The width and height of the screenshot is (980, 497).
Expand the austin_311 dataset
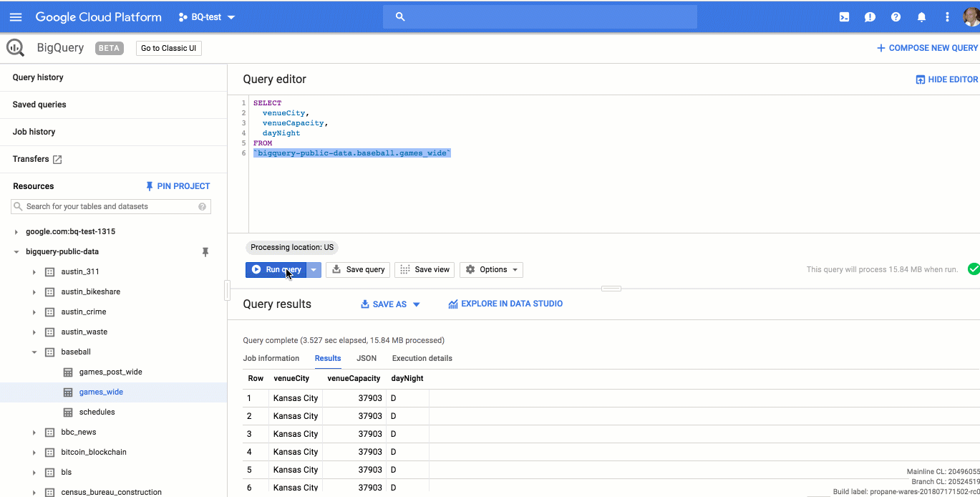point(34,272)
